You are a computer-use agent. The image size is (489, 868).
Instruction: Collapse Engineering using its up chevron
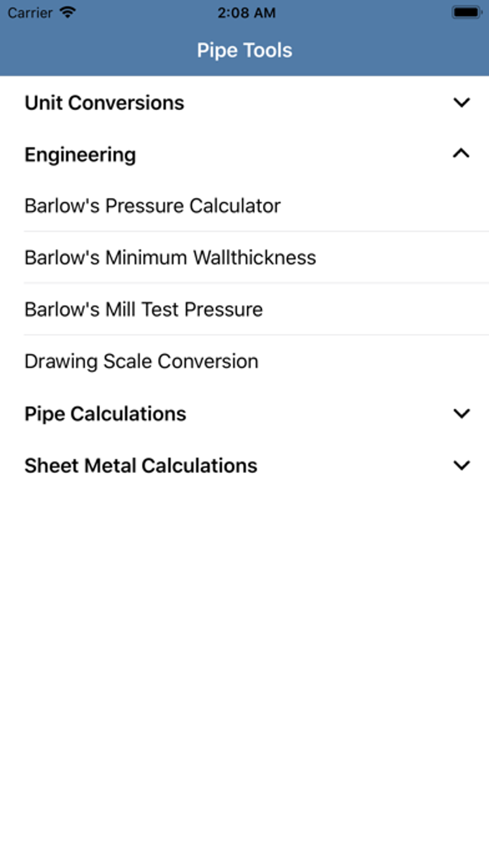[461, 154]
